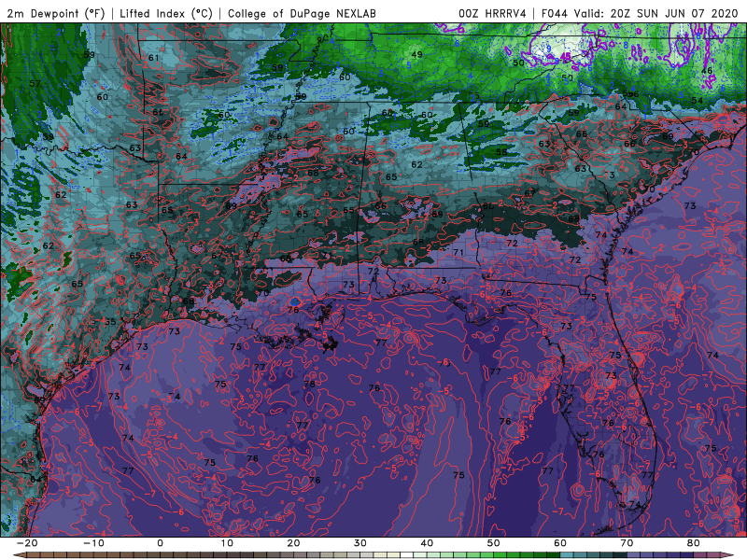Click the 20 label on the color scale

click(293, 543)
